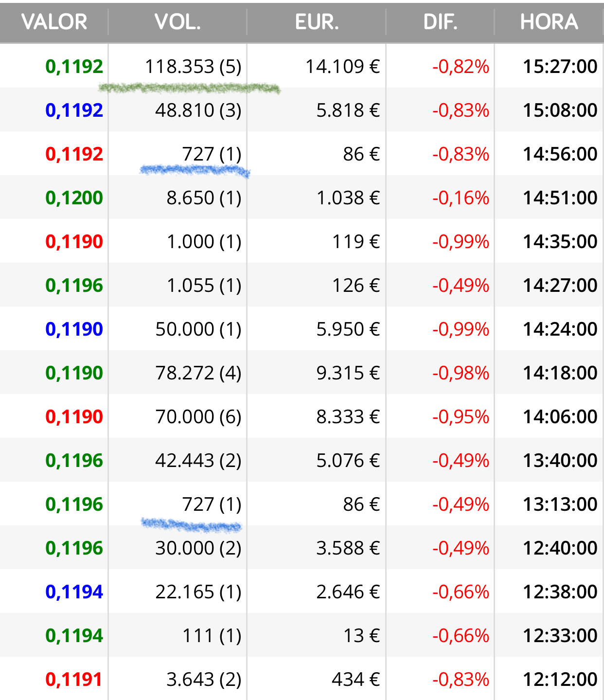Sort by the DIF. column header
The image size is (604, 700).
[x=440, y=22]
